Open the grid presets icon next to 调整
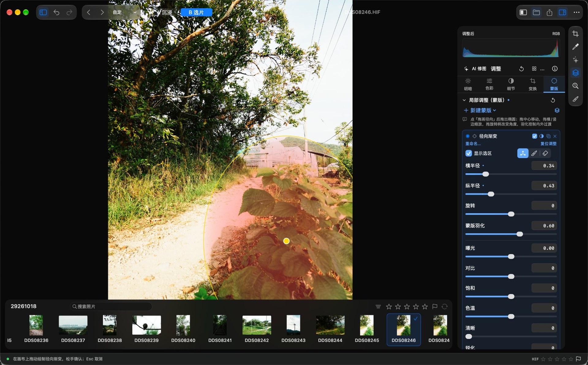The image size is (588, 365). tap(534, 69)
